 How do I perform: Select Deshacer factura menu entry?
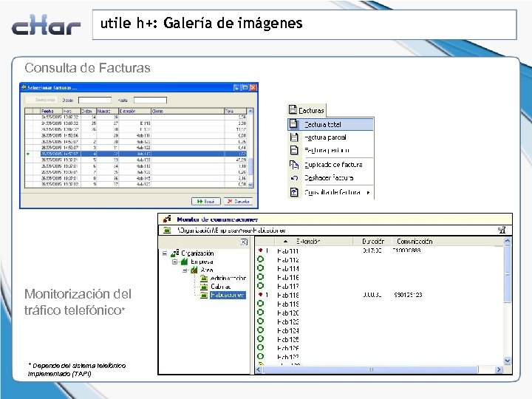tap(330, 178)
